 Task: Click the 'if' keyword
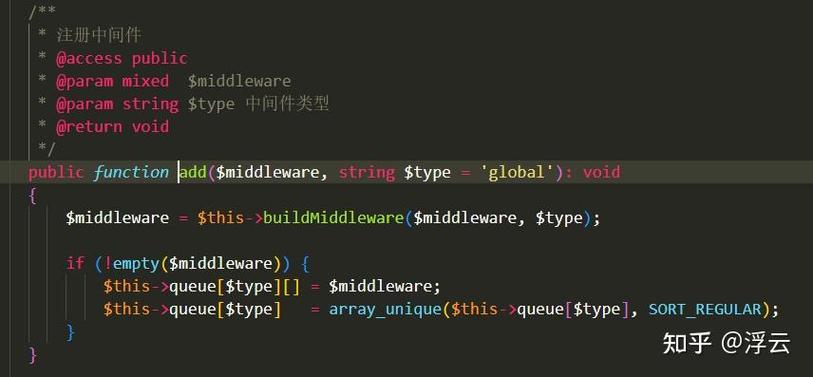click(75, 263)
